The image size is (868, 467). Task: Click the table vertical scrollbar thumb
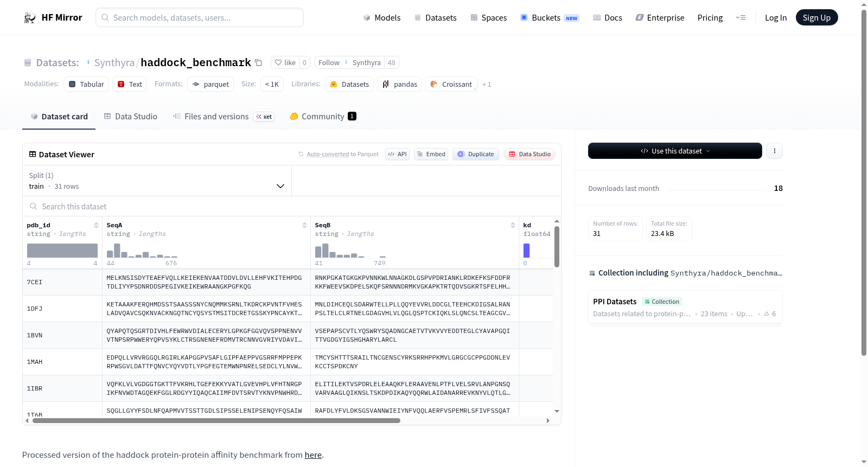[557, 247]
